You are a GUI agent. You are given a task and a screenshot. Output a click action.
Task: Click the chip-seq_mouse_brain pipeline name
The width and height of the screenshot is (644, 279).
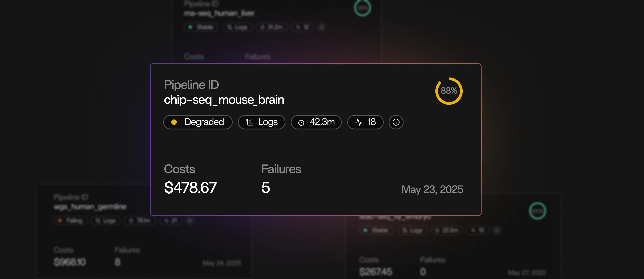(224, 100)
